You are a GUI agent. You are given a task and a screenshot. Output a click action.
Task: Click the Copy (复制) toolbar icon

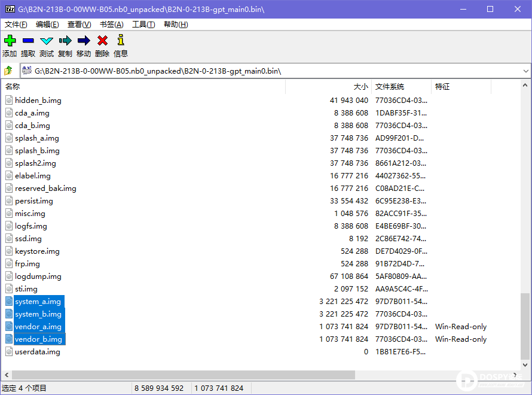click(x=65, y=41)
